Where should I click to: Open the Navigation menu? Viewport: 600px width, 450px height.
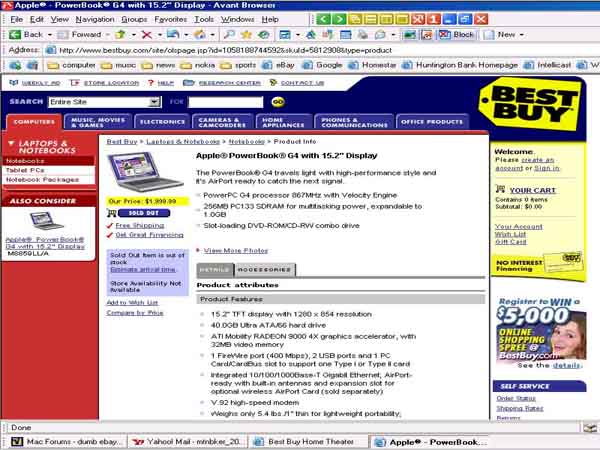pos(95,19)
